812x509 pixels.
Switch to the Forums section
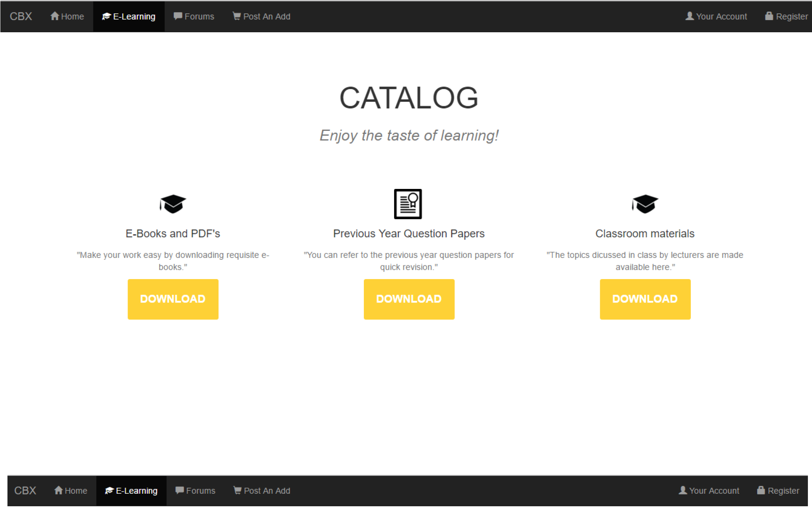coord(194,16)
